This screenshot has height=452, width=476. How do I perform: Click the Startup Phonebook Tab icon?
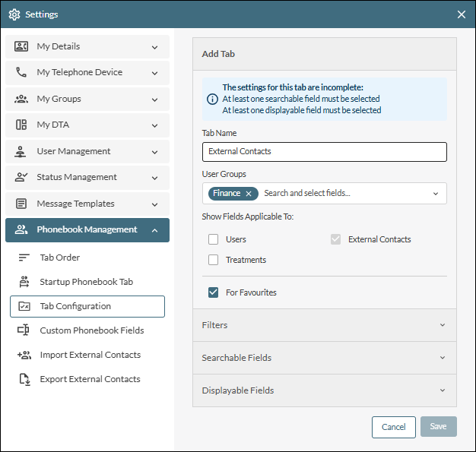point(24,282)
